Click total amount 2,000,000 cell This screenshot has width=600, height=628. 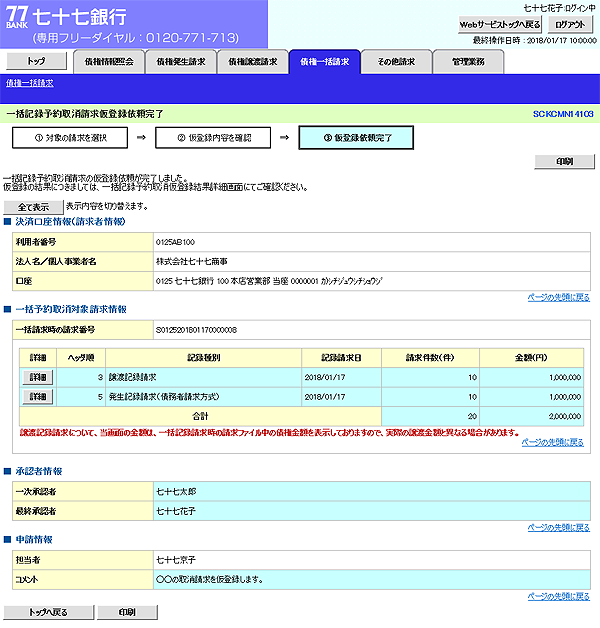[x=532, y=417]
